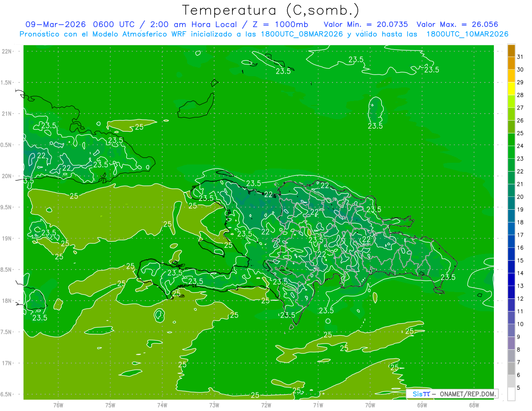Click the color bar label "28"
Image resolution: width=532 pixels, height=411 pixels.
(520, 95)
